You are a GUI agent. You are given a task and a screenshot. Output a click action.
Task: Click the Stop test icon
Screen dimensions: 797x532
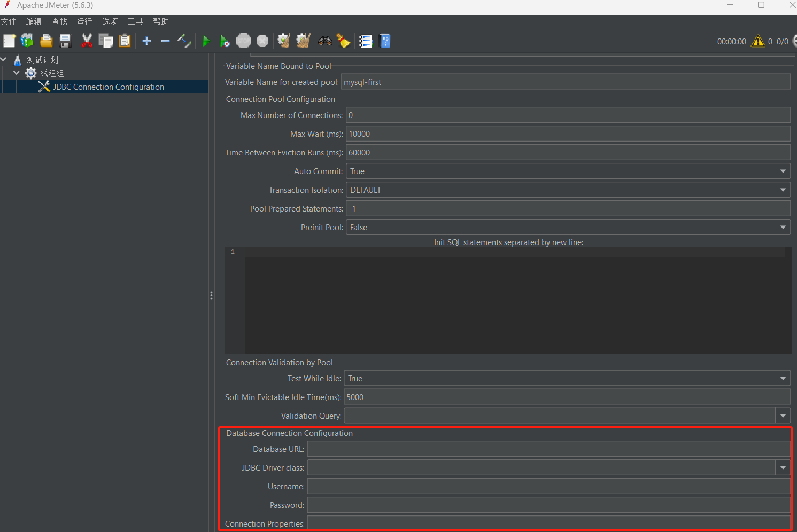pos(243,41)
